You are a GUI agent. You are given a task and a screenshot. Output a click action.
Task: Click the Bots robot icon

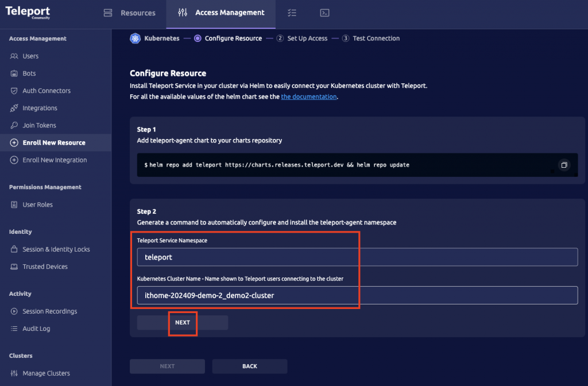tap(14, 74)
